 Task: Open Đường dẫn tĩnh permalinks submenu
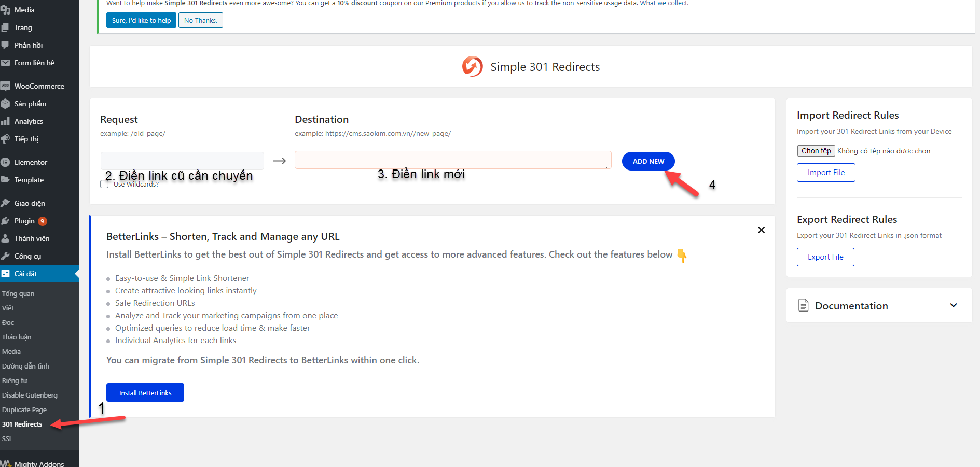25,366
